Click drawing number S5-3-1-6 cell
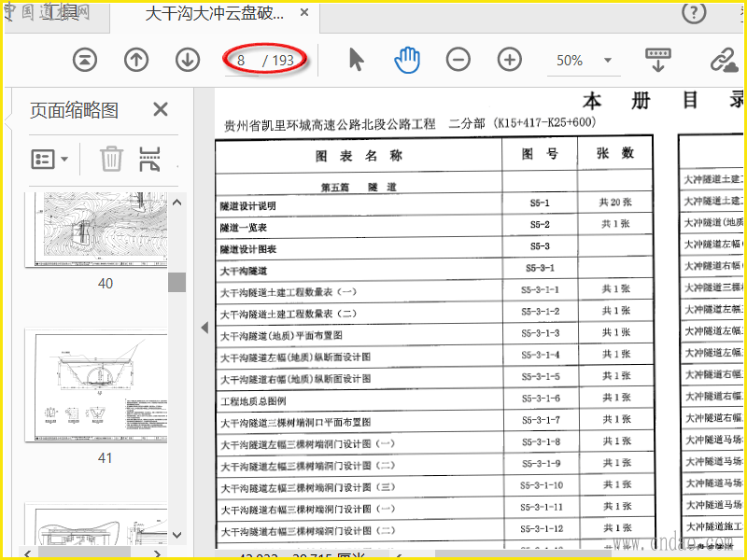The width and height of the screenshot is (747, 560). tap(541, 399)
